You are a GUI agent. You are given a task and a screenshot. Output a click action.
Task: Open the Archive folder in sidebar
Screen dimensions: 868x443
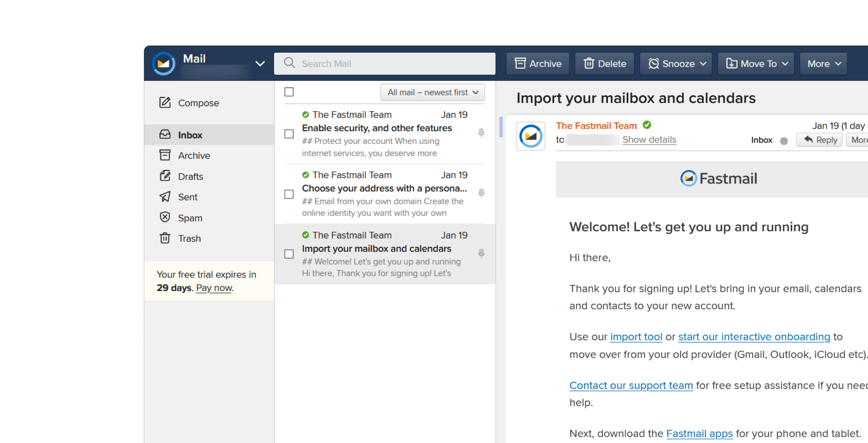193,155
